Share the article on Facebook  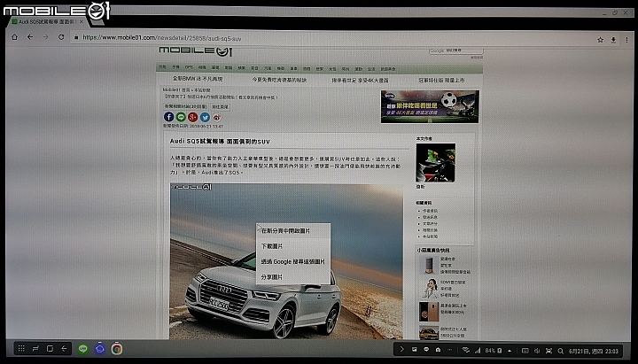click(x=169, y=117)
